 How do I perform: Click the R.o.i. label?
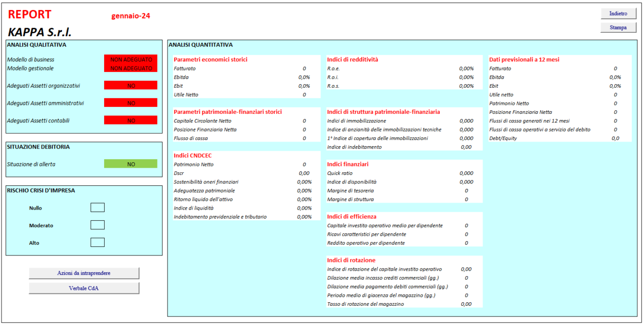(333, 77)
